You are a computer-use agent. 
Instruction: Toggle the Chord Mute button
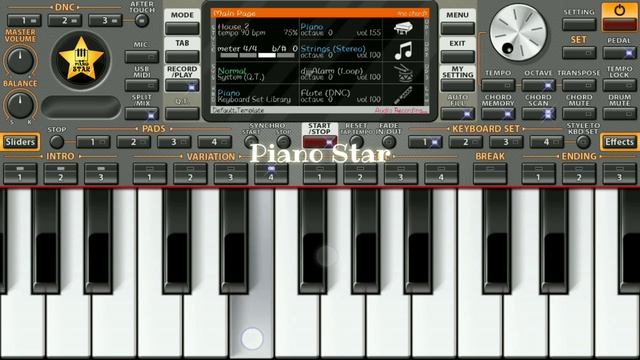(x=579, y=114)
